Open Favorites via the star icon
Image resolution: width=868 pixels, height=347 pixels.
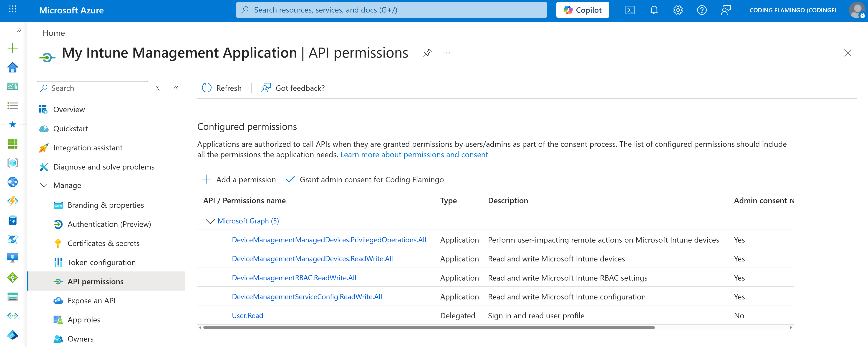pyautogui.click(x=13, y=124)
